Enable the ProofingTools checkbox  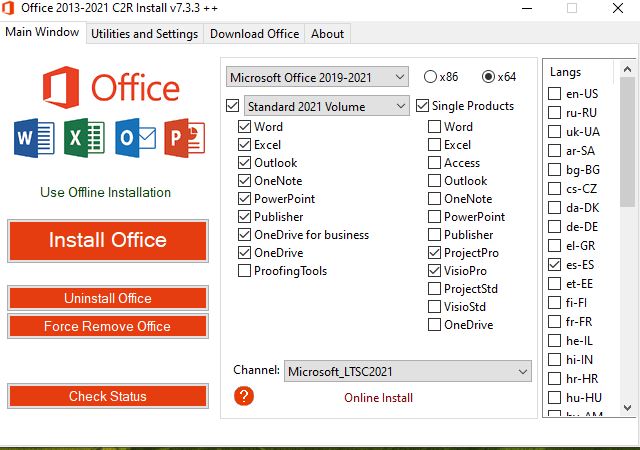coord(244,270)
